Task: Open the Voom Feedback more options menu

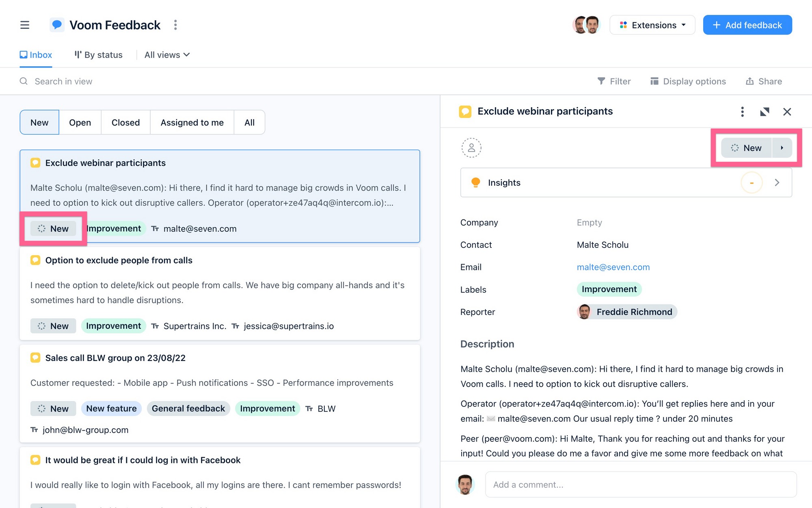Action: tap(175, 25)
